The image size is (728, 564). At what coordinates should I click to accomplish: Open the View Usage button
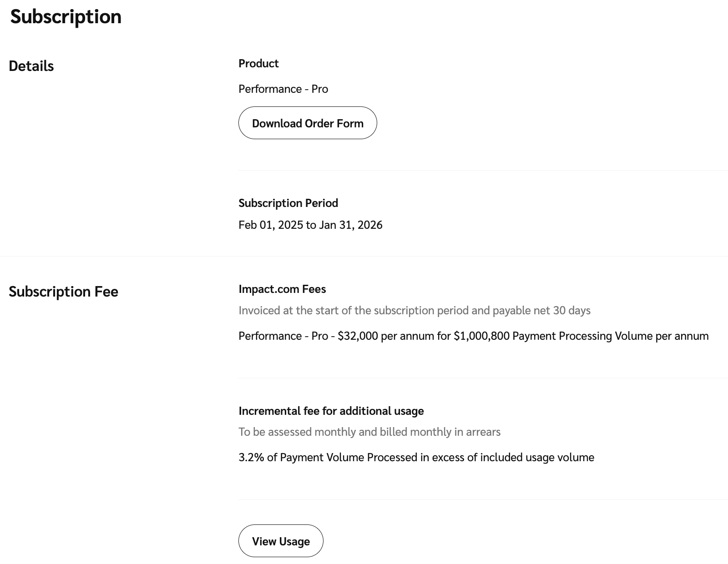[281, 541]
